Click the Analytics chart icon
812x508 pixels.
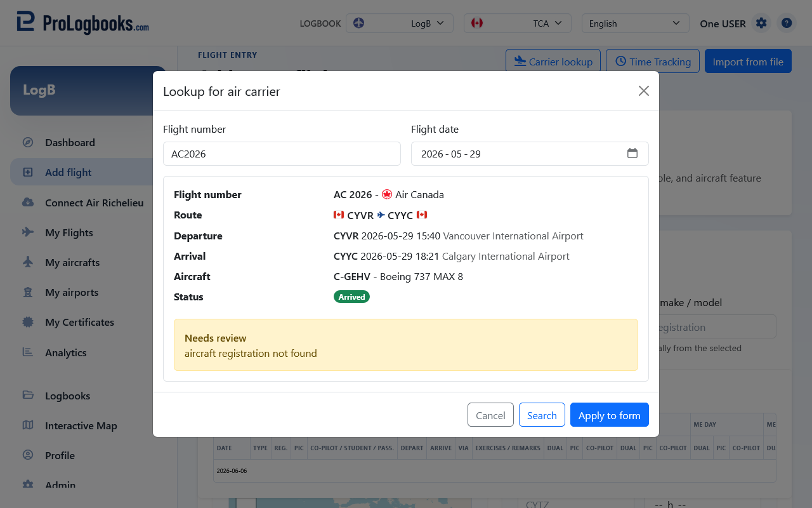tap(28, 352)
